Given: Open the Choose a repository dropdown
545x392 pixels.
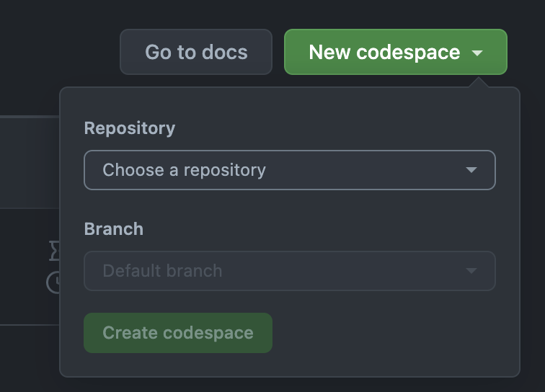Looking at the screenshot, I should click(289, 170).
